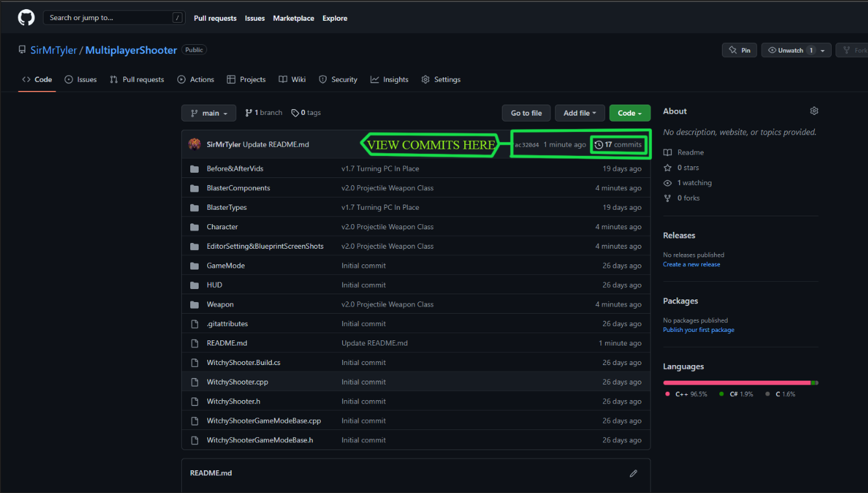Open the About settings gear icon
This screenshot has height=493, width=868.
pos(814,111)
